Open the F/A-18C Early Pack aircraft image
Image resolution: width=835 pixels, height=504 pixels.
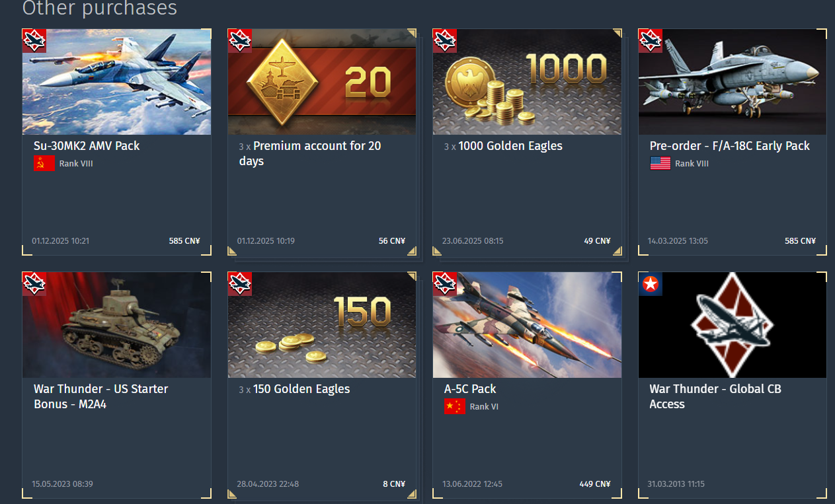click(x=733, y=82)
